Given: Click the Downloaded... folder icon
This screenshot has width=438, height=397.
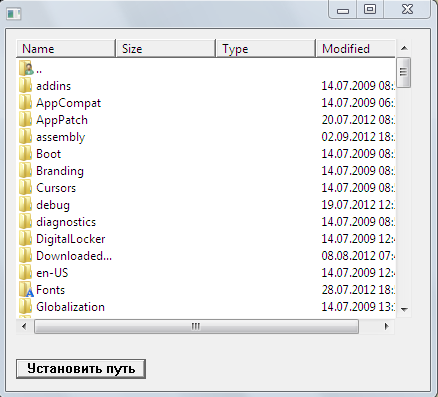Looking at the screenshot, I should click(x=25, y=256).
